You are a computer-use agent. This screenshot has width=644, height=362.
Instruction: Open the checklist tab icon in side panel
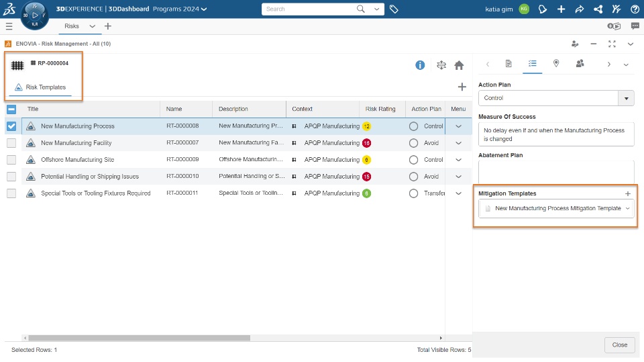pos(532,64)
